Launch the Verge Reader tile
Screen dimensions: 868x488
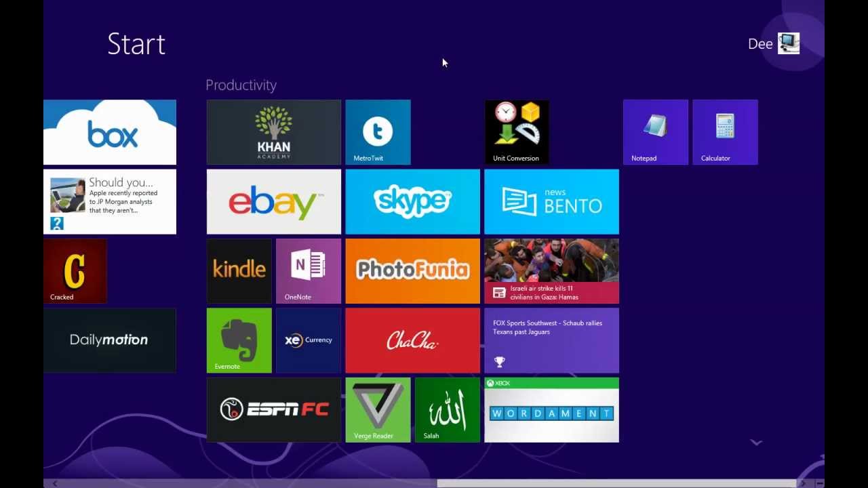(x=378, y=410)
